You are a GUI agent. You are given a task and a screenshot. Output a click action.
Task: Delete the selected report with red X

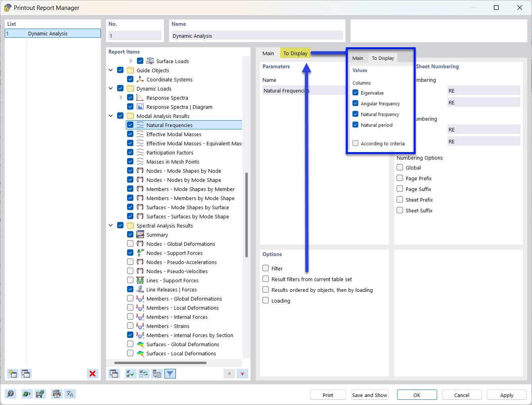coord(93,373)
